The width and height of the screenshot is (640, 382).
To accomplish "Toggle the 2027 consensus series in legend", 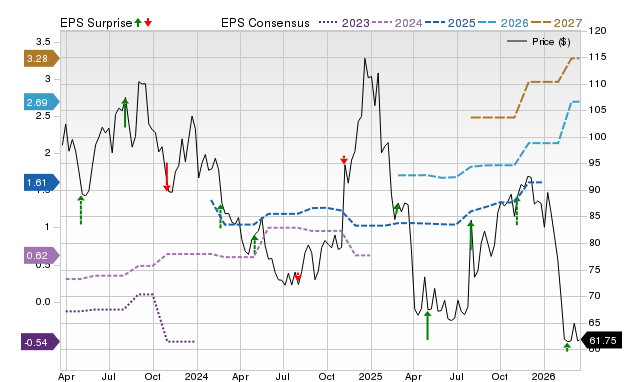I will pyautogui.click(x=557, y=23).
